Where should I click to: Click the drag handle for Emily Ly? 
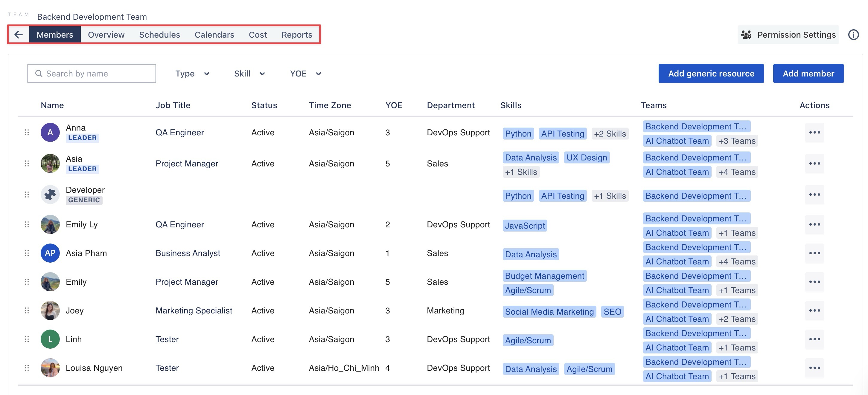point(27,224)
